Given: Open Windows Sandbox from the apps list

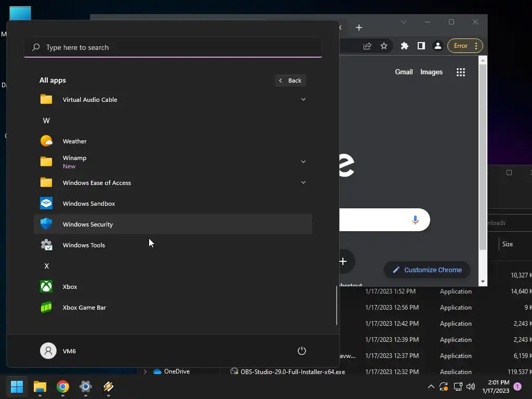Looking at the screenshot, I should (172, 204).
